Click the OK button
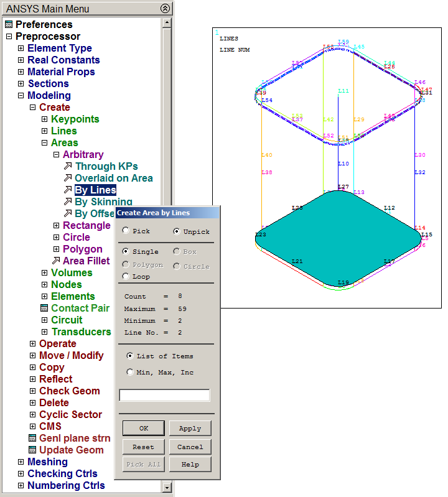Screen dimensions: 448x497 point(144,428)
